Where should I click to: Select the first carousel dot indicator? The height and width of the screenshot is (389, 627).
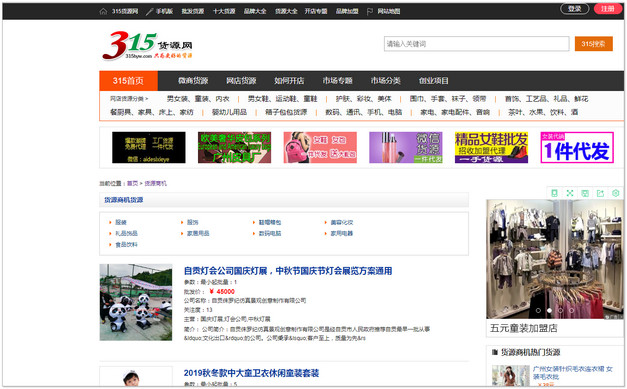click(538, 310)
